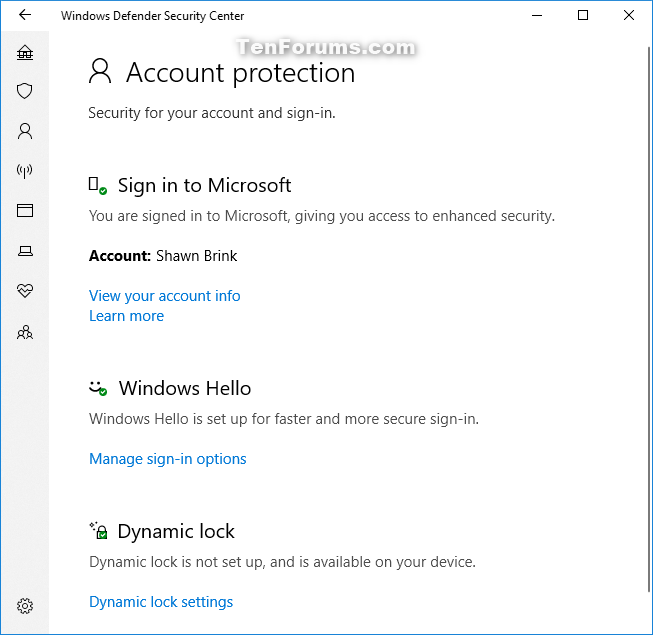Click the Sign in to Microsoft status icon
Image resolution: width=653 pixels, height=635 pixels.
point(98,186)
